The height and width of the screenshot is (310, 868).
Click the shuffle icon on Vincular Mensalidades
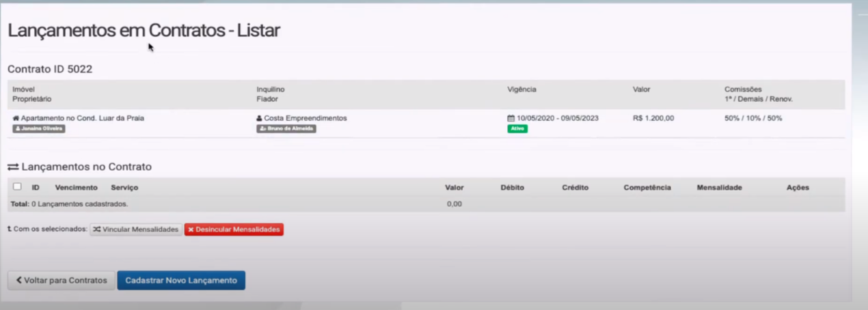click(96, 229)
